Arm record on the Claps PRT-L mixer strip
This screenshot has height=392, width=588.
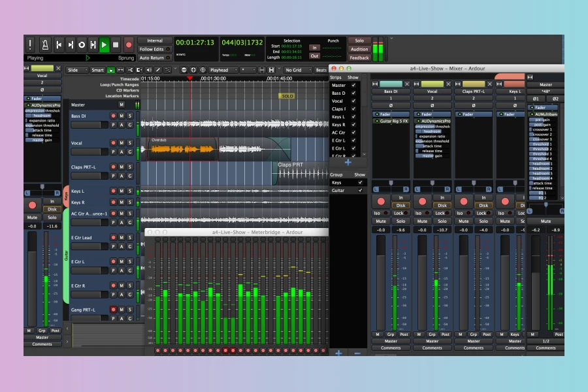click(463, 201)
